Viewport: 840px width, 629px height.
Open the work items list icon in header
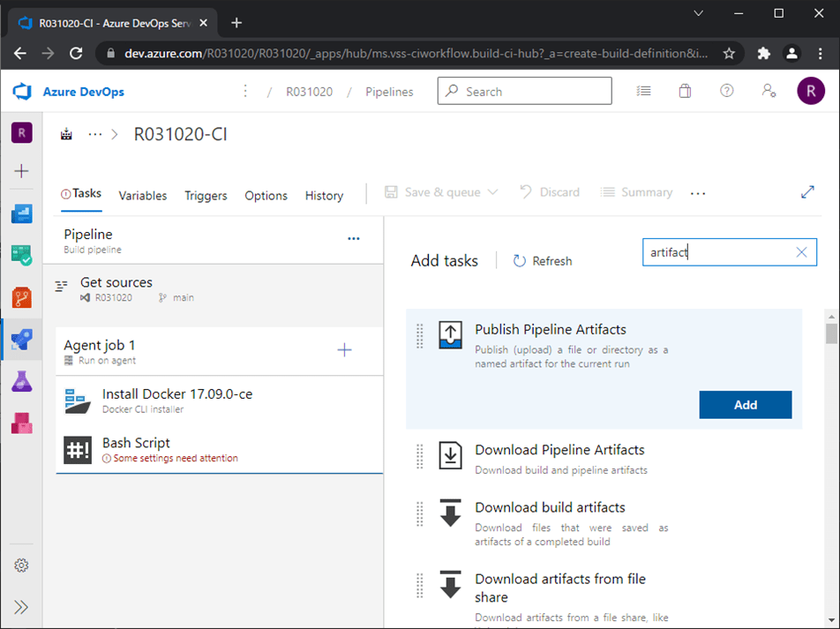[x=643, y=91]
